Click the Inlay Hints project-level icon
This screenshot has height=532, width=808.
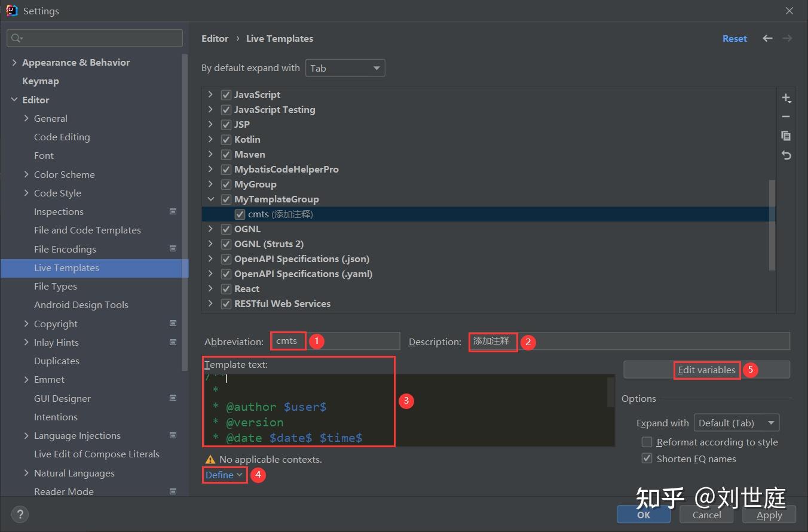(x=173, y=342)
